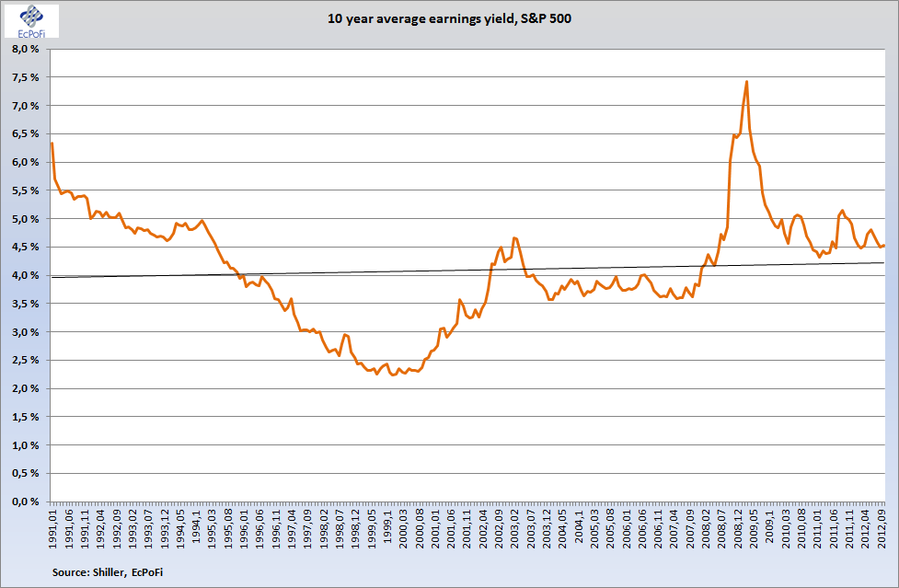Click the '1991,01' x-axis label

pos(52,527)
